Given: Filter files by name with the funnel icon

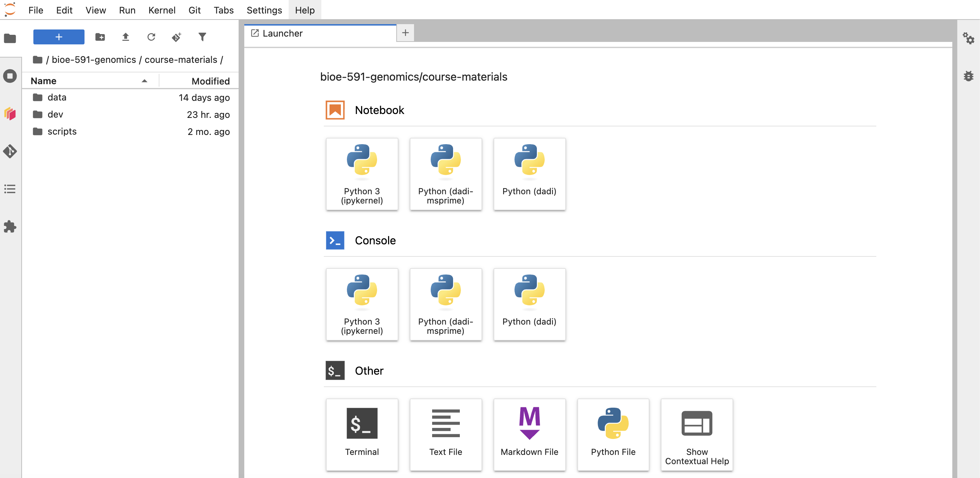Looking at the screenshot, I should 202,37.
